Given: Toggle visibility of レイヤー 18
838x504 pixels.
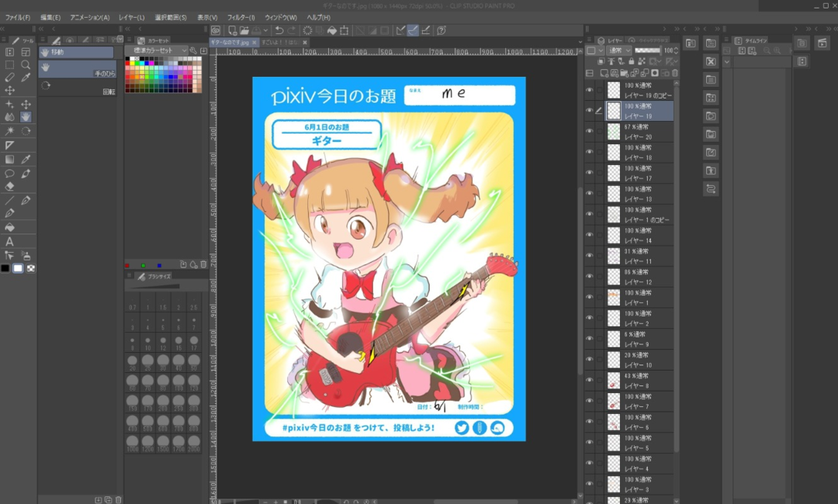Looking at the screenshot, I should 589,153.
